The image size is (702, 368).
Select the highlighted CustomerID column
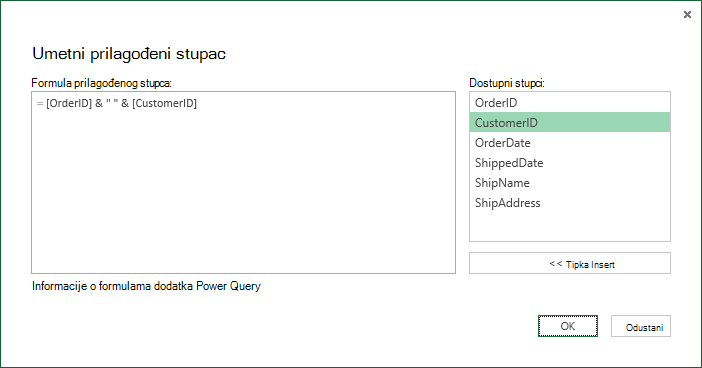point(570,122)
